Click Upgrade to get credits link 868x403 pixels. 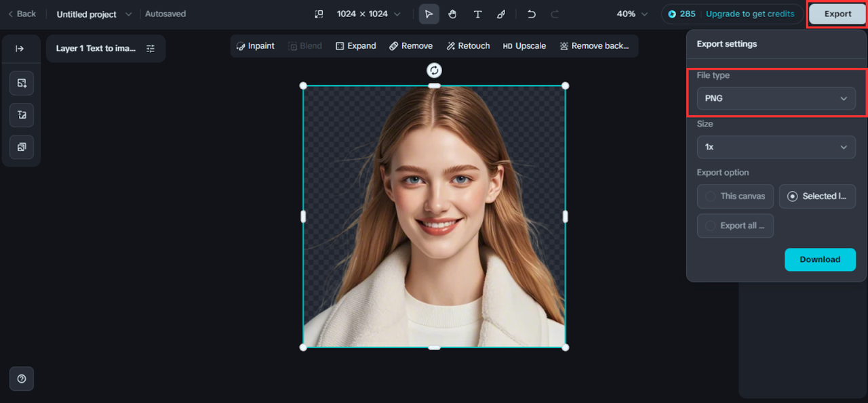click(750, 14)
